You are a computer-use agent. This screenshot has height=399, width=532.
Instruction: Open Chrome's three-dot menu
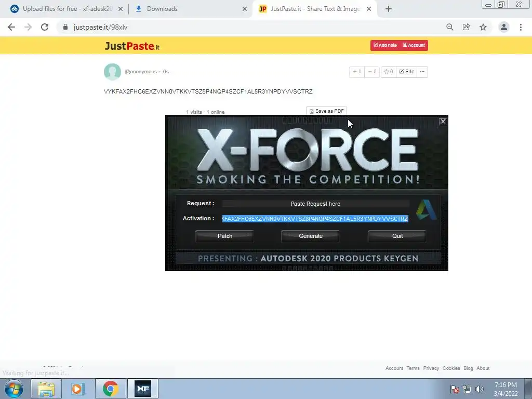[x=521, y=27]
